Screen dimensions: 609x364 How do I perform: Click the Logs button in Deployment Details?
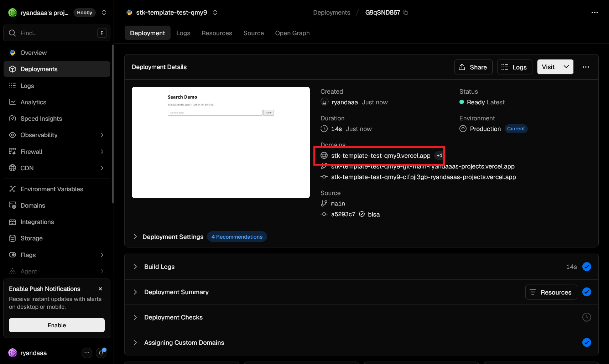515,67
